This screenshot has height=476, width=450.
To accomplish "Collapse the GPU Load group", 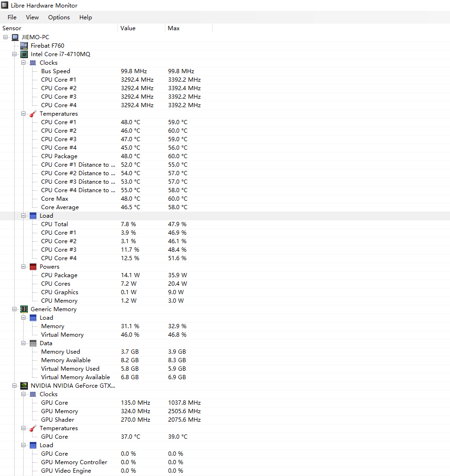I will (x=24, y=445).
